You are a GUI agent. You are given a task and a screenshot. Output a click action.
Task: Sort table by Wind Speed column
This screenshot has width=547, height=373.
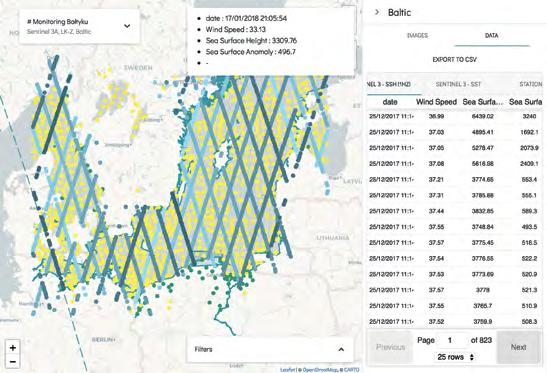(x=436, y=102)
